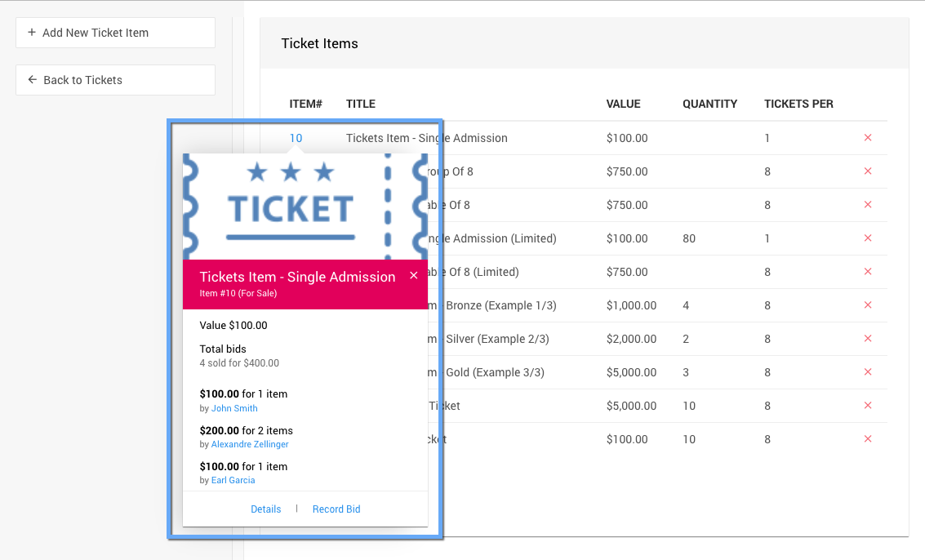The image size is (925, 560).
Task: Open item number 10 link
Action: [296, 138]
